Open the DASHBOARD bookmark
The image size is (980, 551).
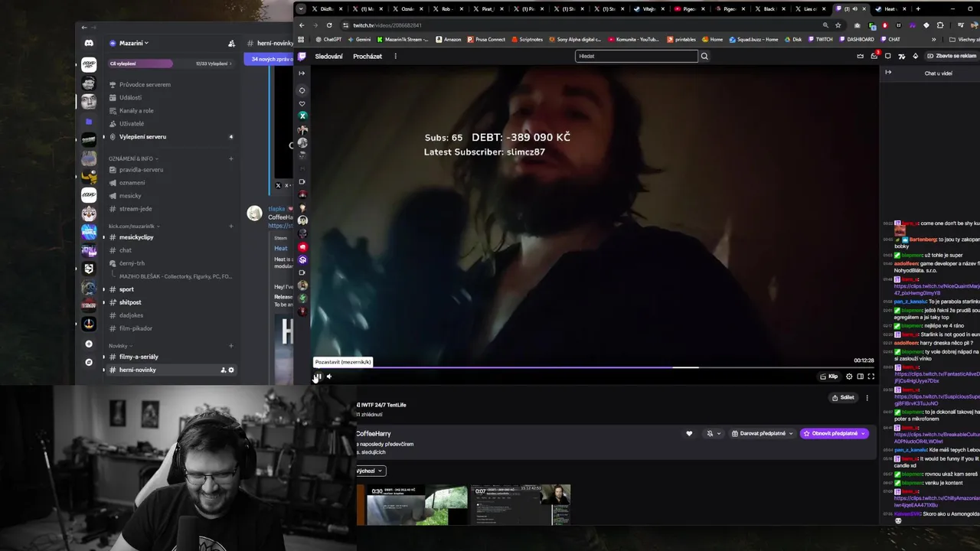tap(856, 39)
